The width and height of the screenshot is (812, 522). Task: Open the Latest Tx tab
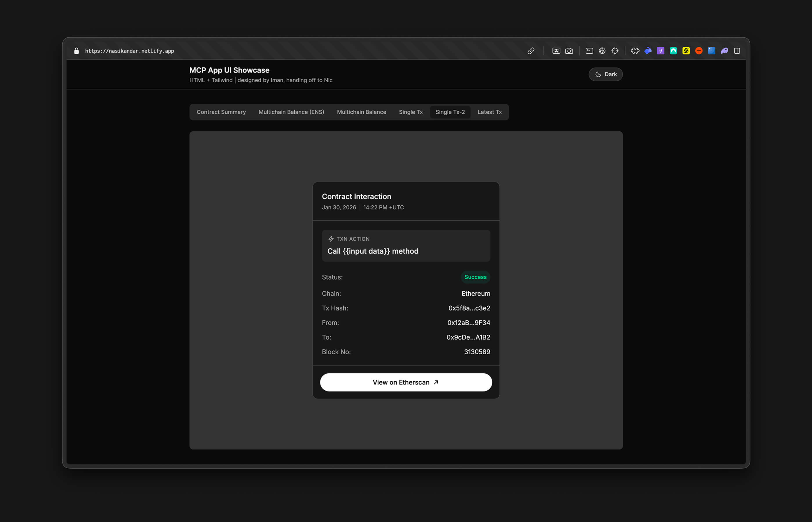click(489, 112)
